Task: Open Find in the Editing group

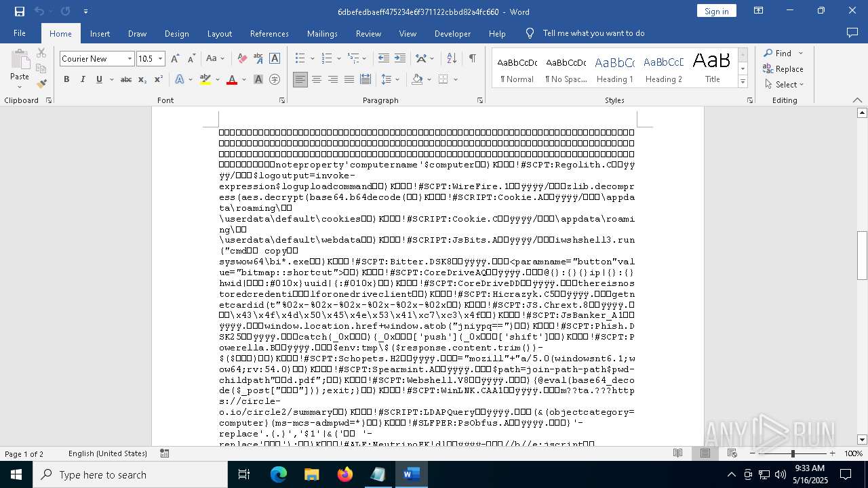Action: [x=777, y=53]
